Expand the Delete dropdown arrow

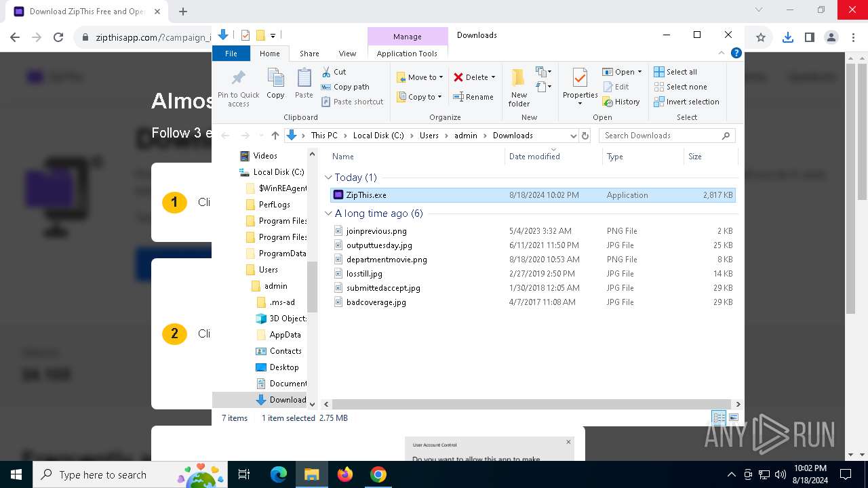coord(493,77)
